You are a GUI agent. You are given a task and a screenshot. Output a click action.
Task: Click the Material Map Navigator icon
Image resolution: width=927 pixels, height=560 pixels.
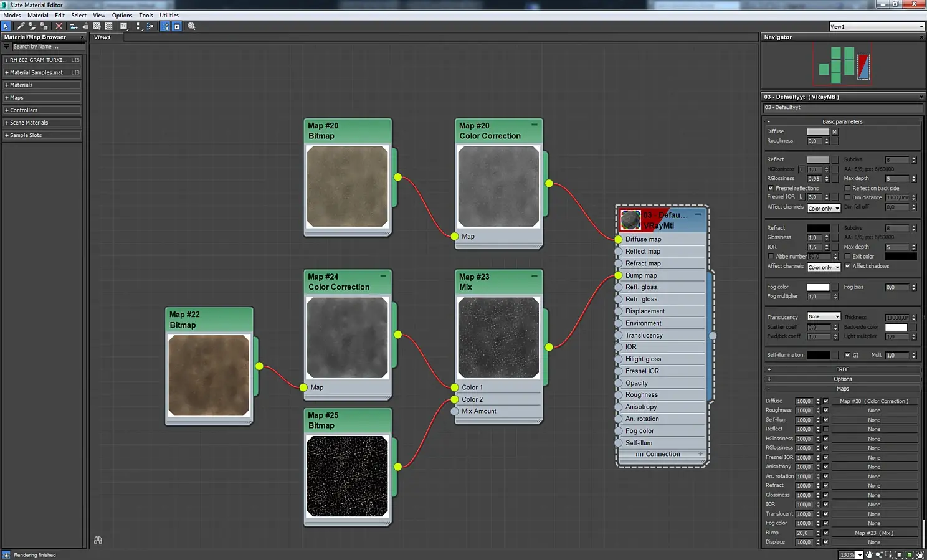[165, 26]
